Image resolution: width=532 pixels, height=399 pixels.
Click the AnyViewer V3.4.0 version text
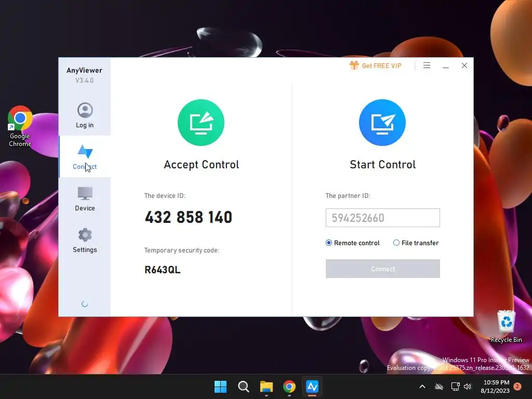[85, 81]
